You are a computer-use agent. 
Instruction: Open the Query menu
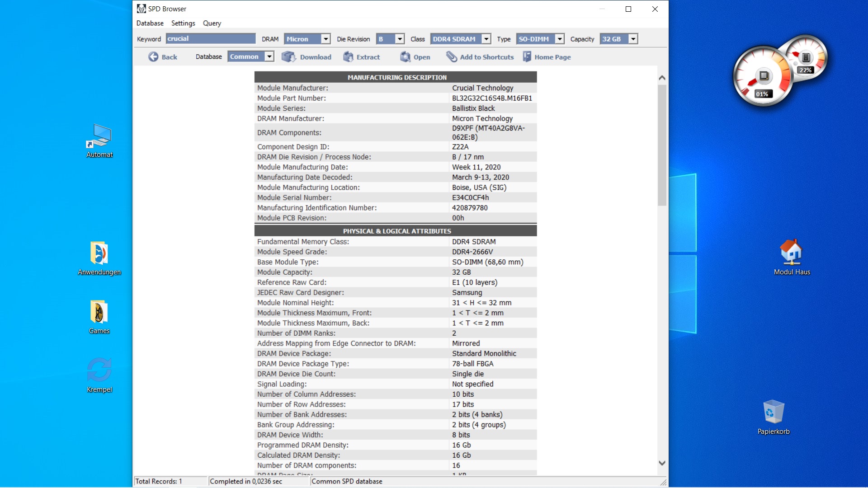click(212, 23)
